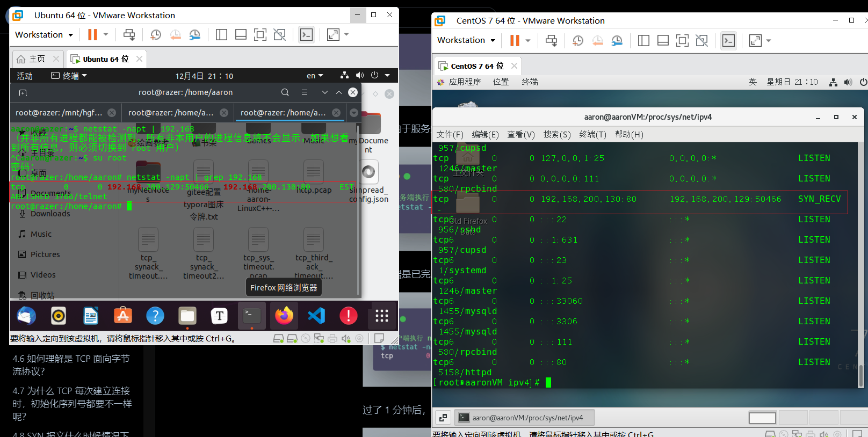Image resolution: width=868 pixels, height=437 pixels.
Task: Click the 4.6 如何理解是 TCP 面向字节流协议 outline link
Action: [x=72, y=365]
